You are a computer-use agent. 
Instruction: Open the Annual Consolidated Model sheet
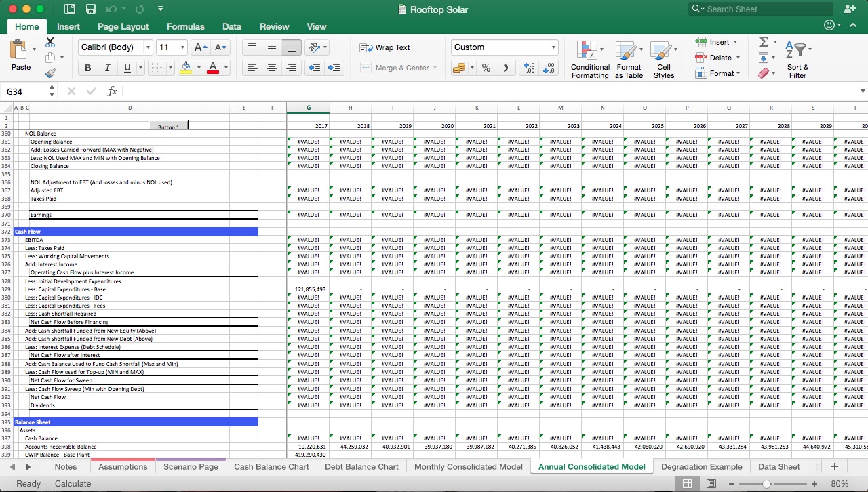coord(591,466)
